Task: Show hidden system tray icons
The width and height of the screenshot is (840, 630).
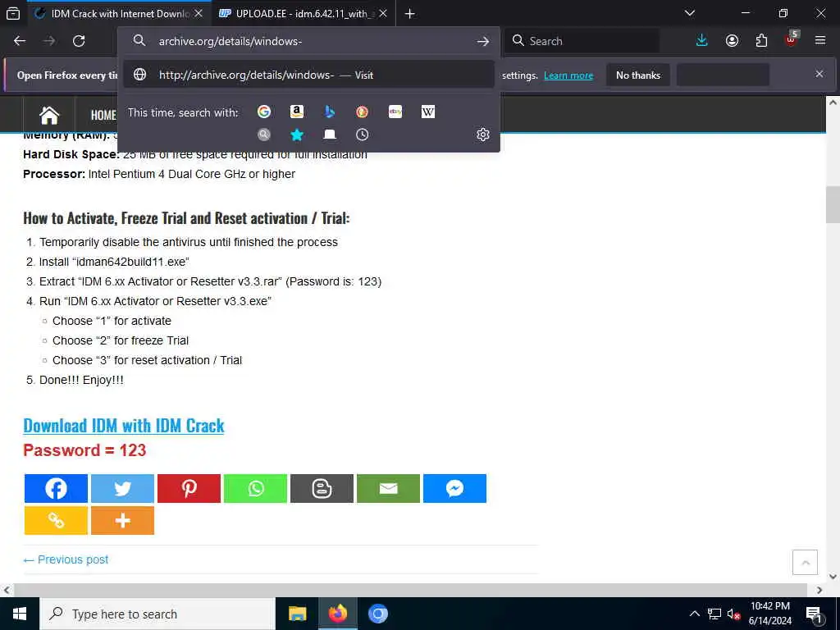Action: click(694, 614)
